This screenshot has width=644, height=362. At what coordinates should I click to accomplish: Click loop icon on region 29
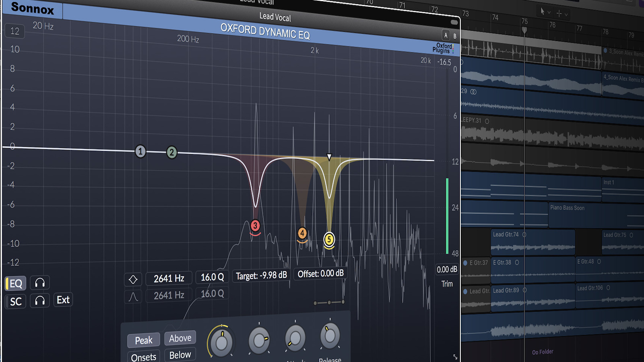click(x=473, y=92)
